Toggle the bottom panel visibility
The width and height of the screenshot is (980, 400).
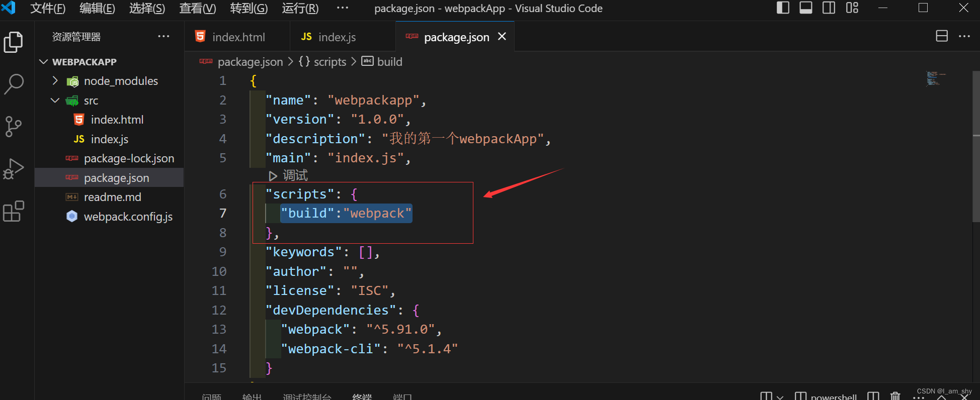[806, 8]
